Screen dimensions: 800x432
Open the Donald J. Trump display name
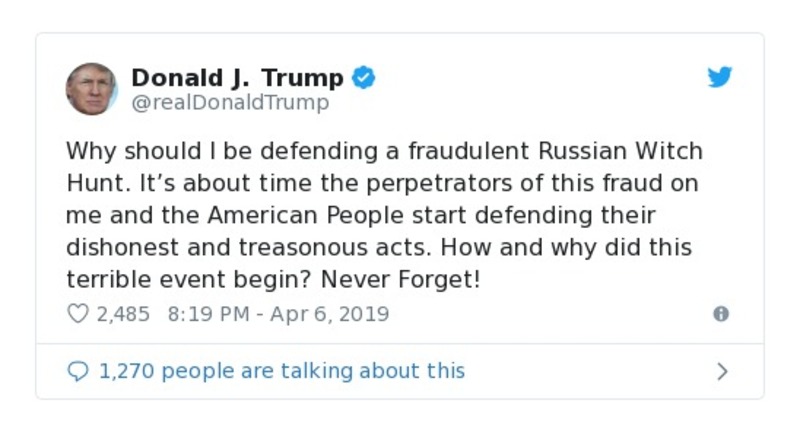click(237, 77)
